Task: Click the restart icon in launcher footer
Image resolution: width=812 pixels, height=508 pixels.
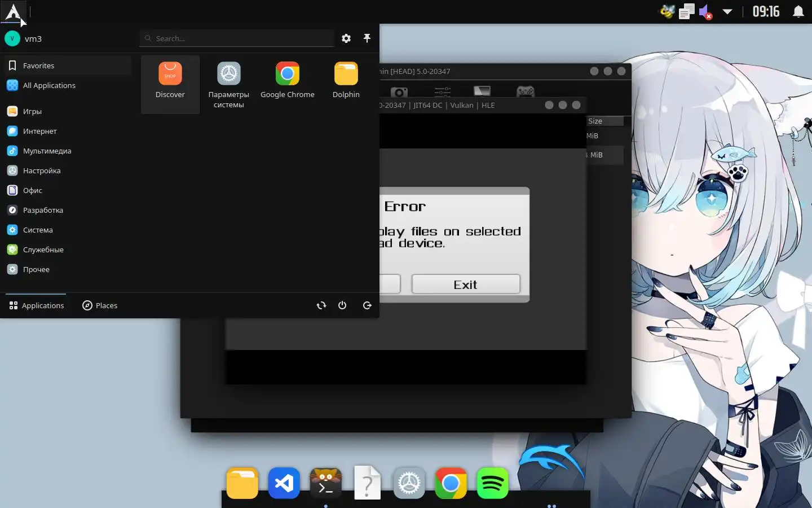Action: 321,305
